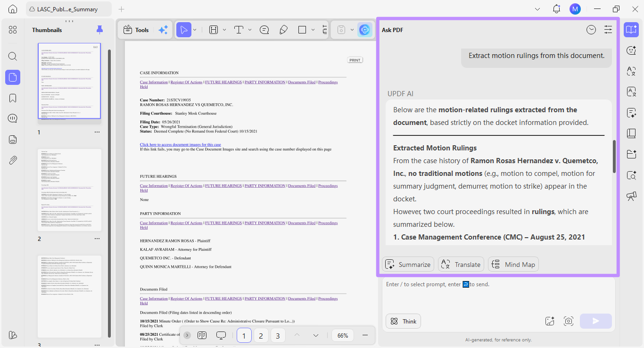Go to page 3 button
This screenshot has height=348, width=644.
coord(278,335)
